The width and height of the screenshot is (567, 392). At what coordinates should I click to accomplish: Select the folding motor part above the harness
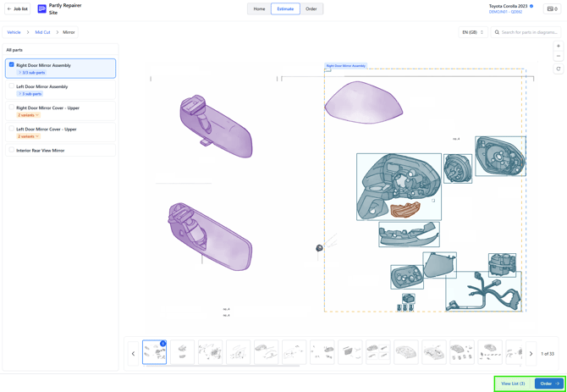tap(502, 265)
